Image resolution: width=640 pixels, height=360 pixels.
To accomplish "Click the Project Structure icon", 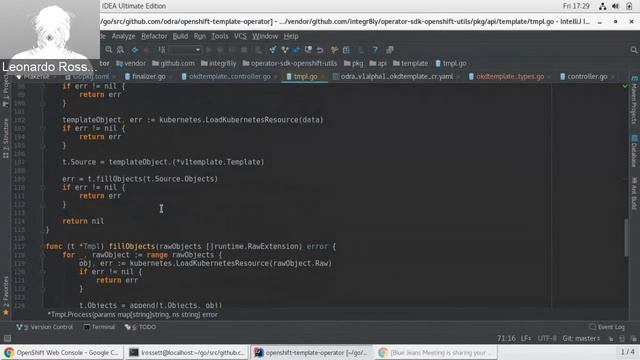I will click(x=346, y=50).
